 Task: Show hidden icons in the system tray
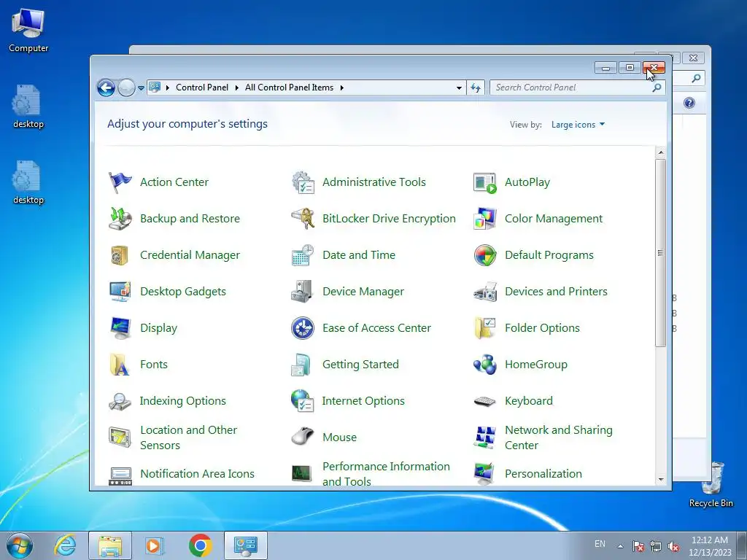coord(620,545)
